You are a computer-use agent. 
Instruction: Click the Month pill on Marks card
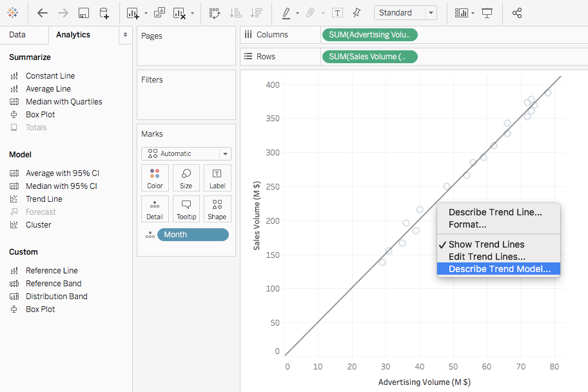pos(193,235)
